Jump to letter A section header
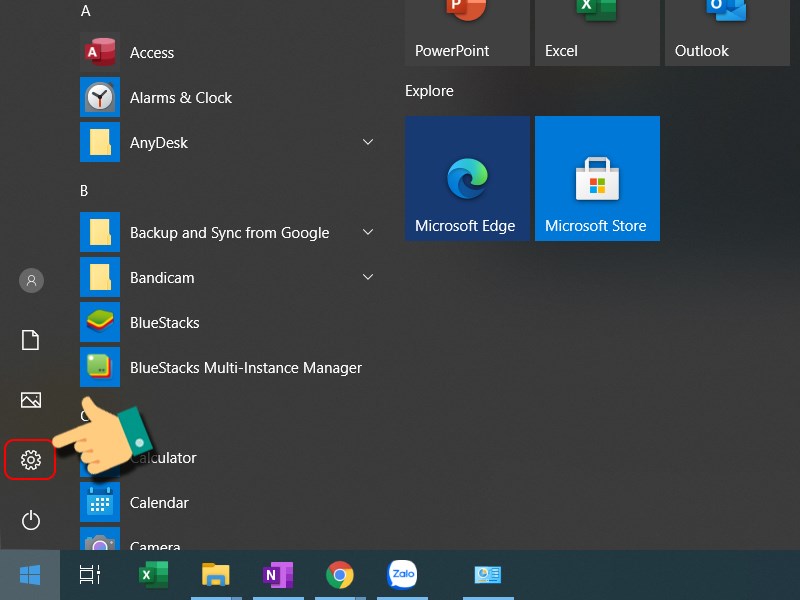The width and height of the screenshot is (800, 600). [86, 11]
